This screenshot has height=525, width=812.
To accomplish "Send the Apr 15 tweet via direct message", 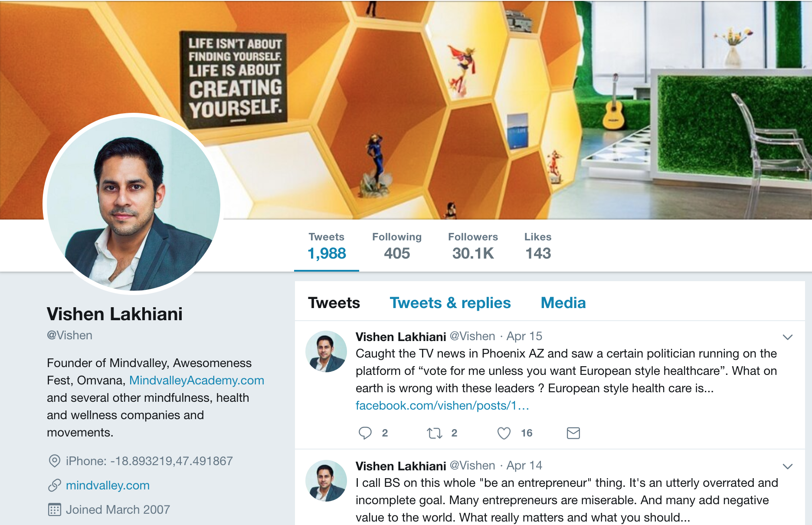I will [x=573, y=433].
